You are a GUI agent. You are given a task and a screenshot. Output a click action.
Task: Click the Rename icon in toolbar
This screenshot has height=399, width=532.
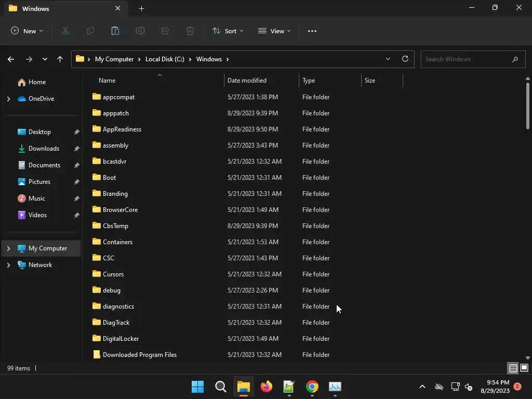tap(140, 31)
